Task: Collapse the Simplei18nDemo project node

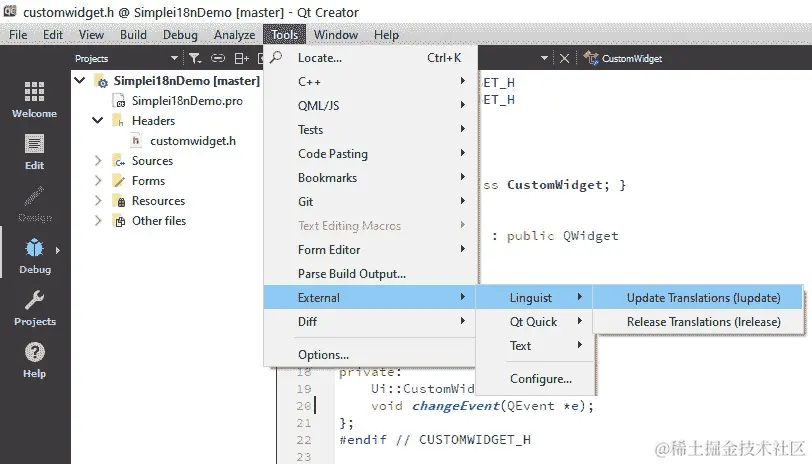Action: 80,80
